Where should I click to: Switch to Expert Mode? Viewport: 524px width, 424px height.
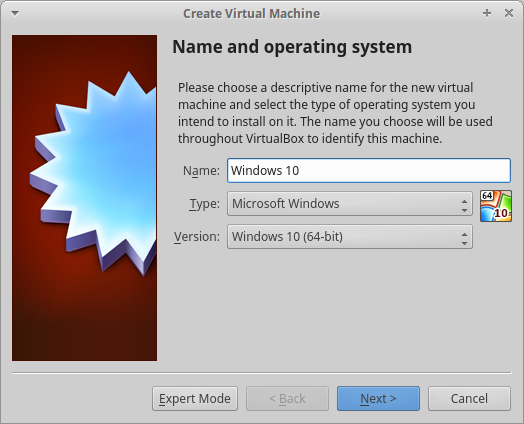195,399
